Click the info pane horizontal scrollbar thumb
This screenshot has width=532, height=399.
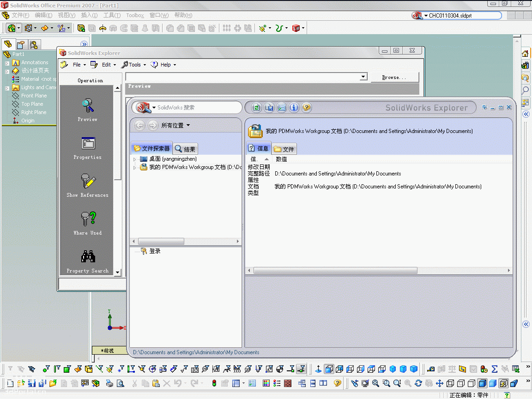tap(336, 271)
